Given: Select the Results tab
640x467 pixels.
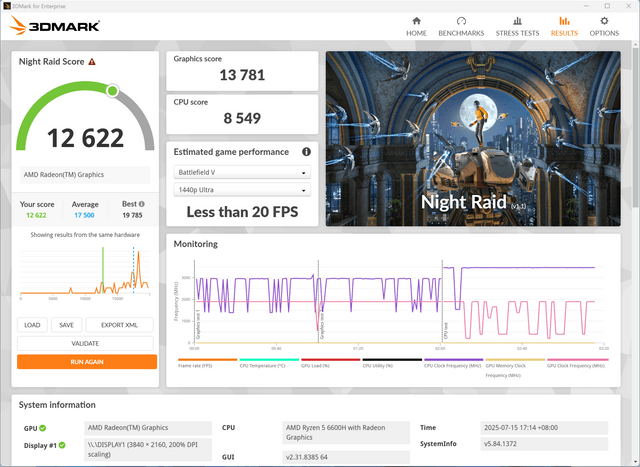Looking at the screenshot, I should (564, 27).
